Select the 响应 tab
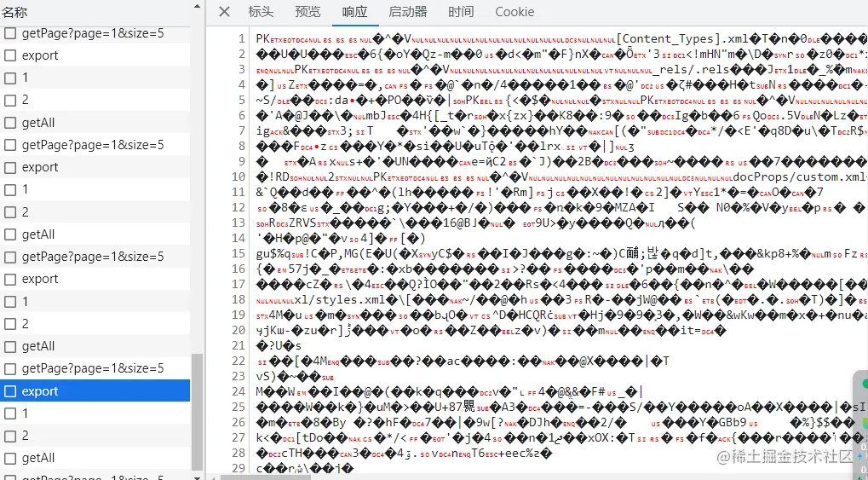 pos(355,12)
